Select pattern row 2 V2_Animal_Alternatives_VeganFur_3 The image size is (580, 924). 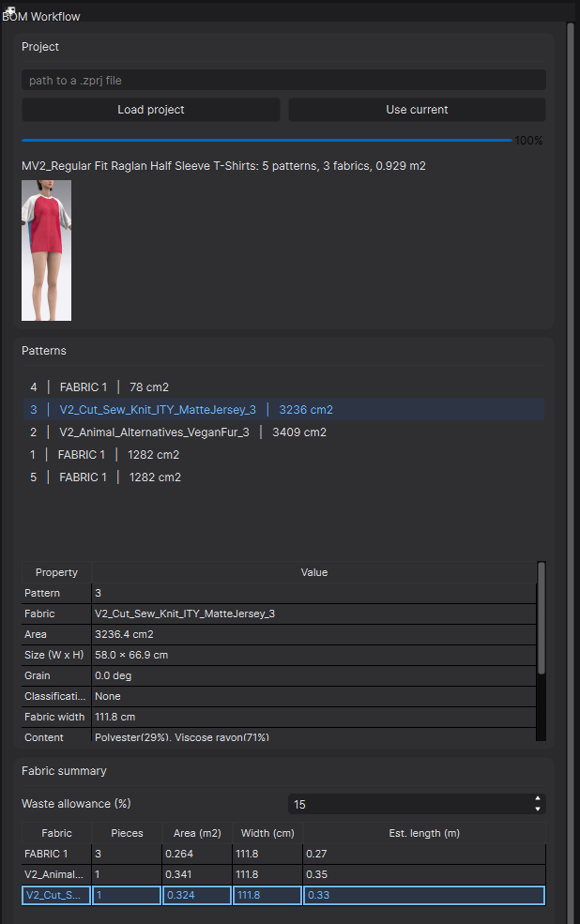click(x=283, y=432)
